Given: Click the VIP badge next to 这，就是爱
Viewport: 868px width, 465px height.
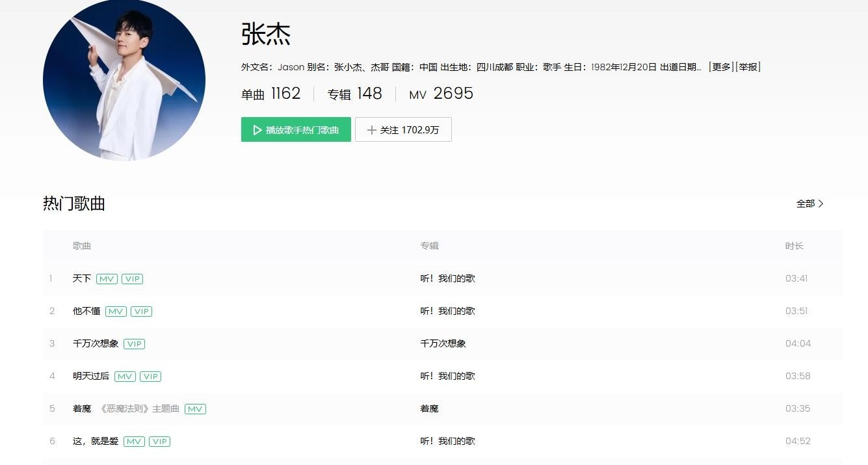Looking at the screenshot, I should pos(159,442).
